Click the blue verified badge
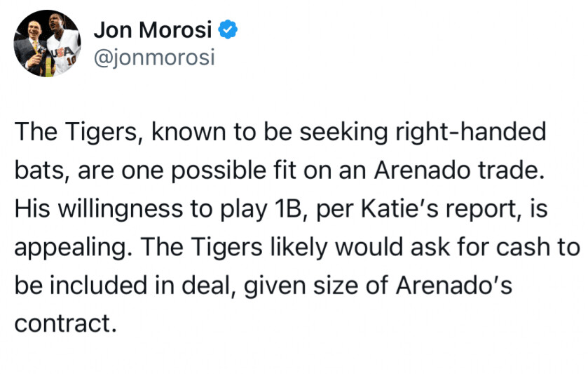 click(x=228, y=29)
